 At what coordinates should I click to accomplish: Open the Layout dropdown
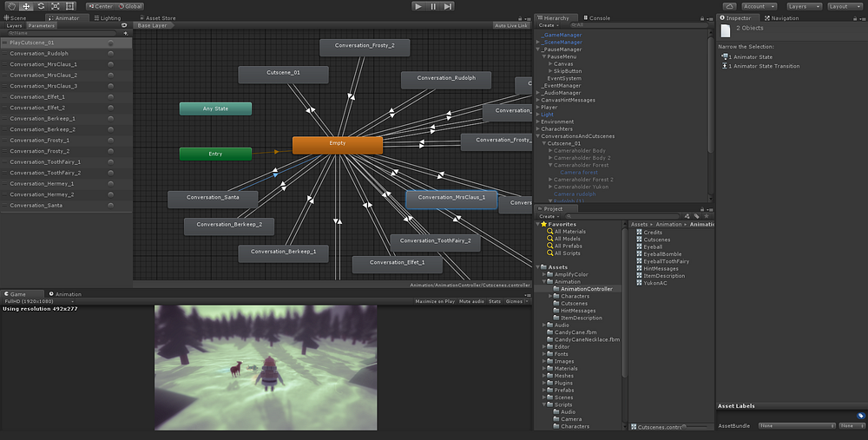point(845,7)
